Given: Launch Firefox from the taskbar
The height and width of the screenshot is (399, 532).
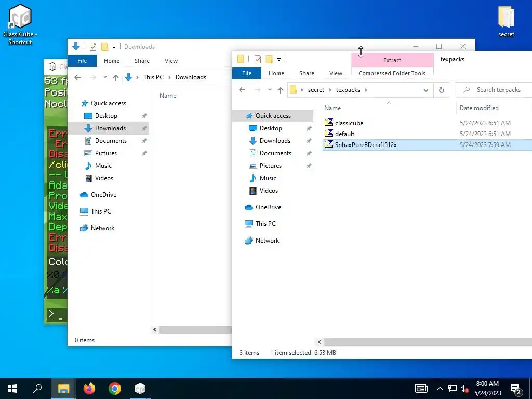Looking at the screenshot, I should (89, 389).
